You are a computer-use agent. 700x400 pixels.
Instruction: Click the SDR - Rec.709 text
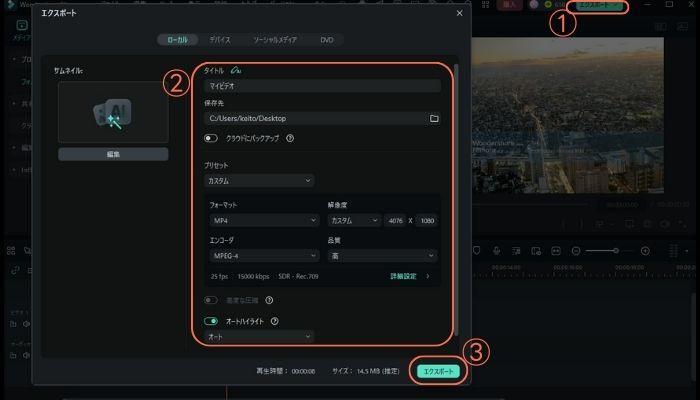pos(298,276)
